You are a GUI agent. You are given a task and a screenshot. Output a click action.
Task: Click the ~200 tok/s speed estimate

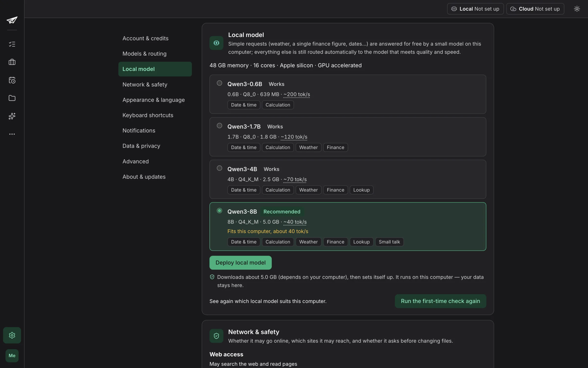tap(297, 94)
